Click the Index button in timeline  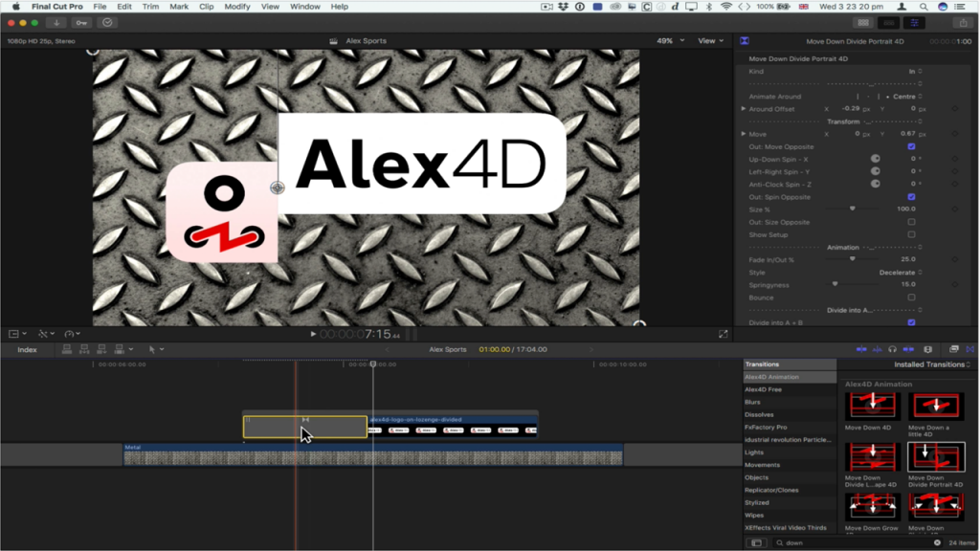(x=28, y=349)
